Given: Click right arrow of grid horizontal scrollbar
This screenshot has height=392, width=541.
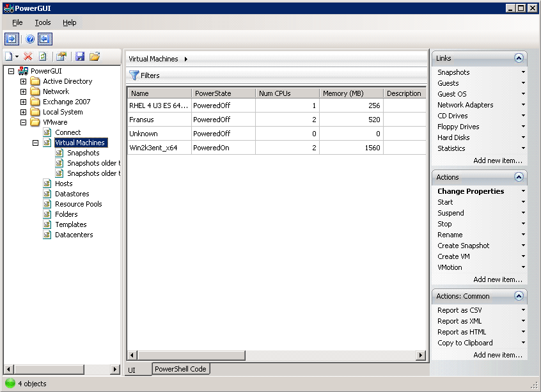Looking at the screenshot, I should pyautogui.click(x=421, y=355).
